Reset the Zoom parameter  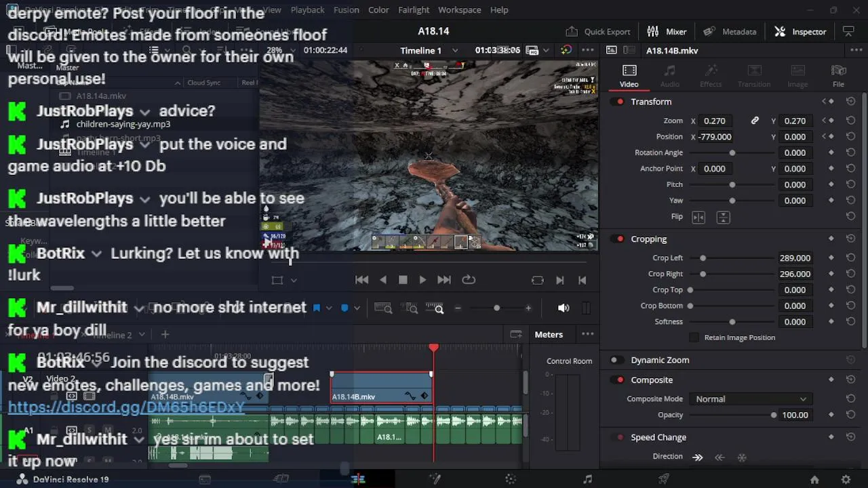point(850,121)
